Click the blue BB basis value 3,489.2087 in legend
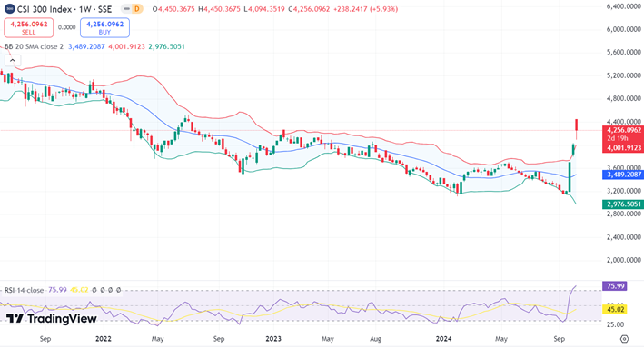This screenshot has width=644, height=349. click(x=86, y=46)
